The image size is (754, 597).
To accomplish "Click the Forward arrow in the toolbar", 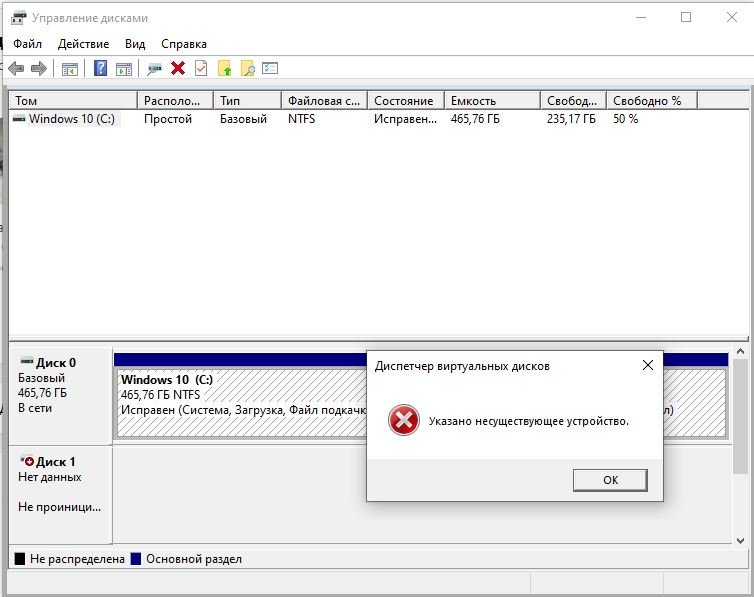I will [39, 69].
